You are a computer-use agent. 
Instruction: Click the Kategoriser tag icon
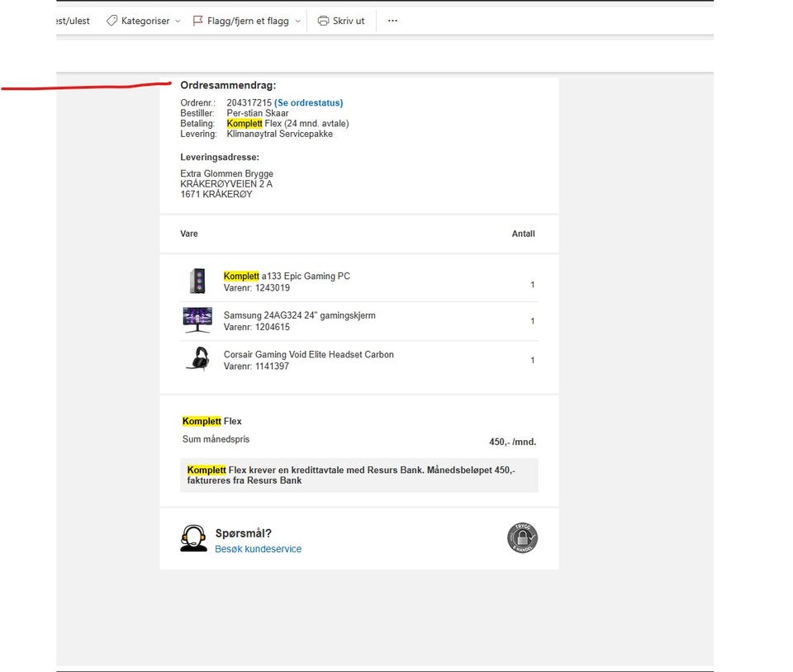[112, 21]
